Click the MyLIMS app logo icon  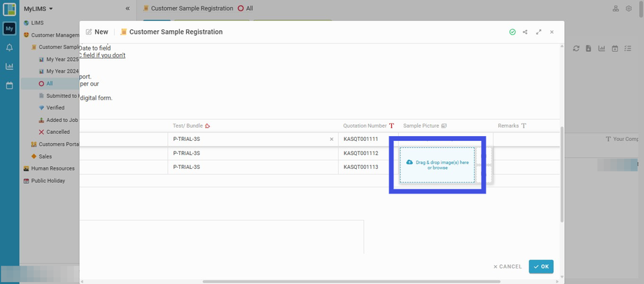click(x=9, y=9)
